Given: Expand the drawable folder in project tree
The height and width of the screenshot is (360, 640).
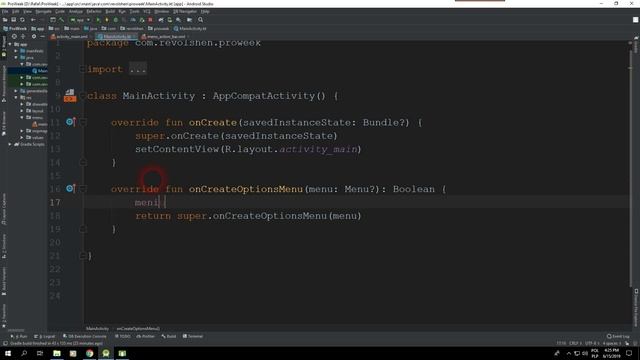Looking at the screenshot, I should 22,104.
